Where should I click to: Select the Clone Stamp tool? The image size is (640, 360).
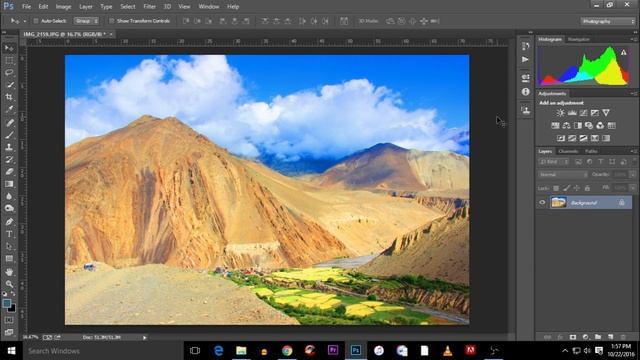[x=9, y=147]
